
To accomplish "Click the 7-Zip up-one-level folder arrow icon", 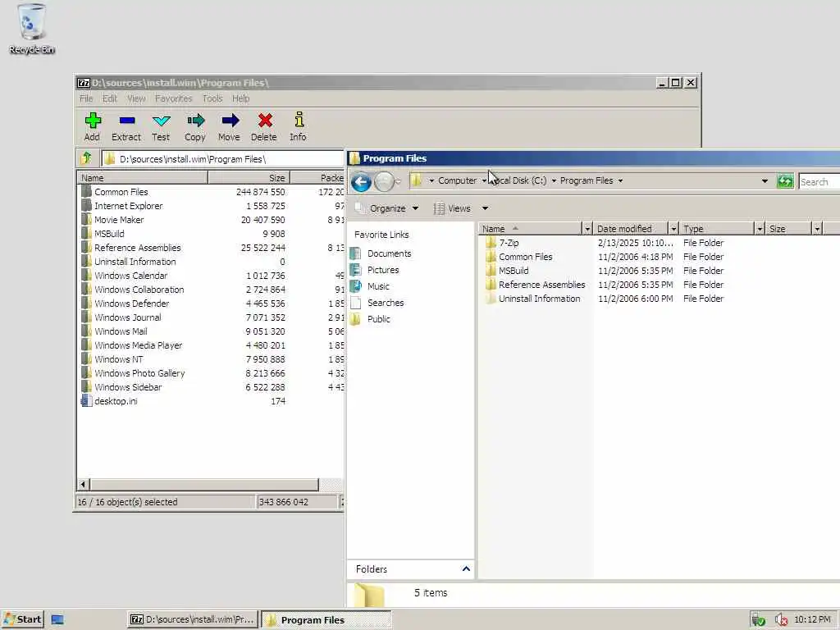I will click(x=87, y=158).
